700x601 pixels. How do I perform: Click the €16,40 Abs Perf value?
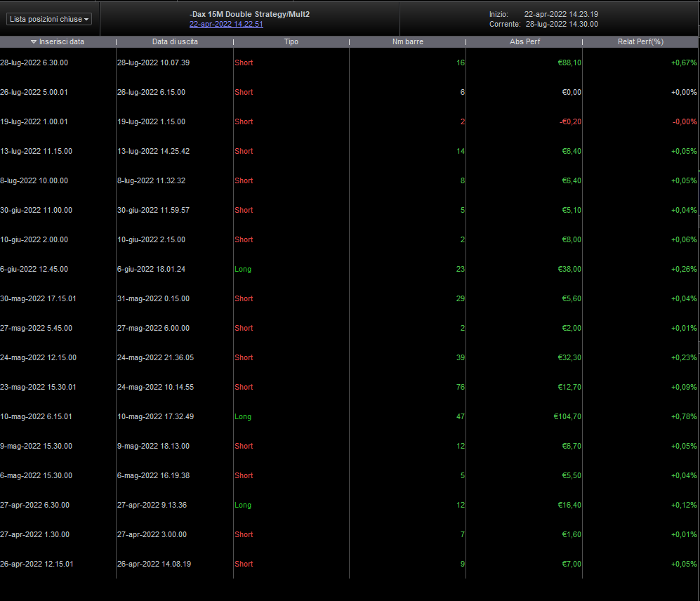[569, 505]
